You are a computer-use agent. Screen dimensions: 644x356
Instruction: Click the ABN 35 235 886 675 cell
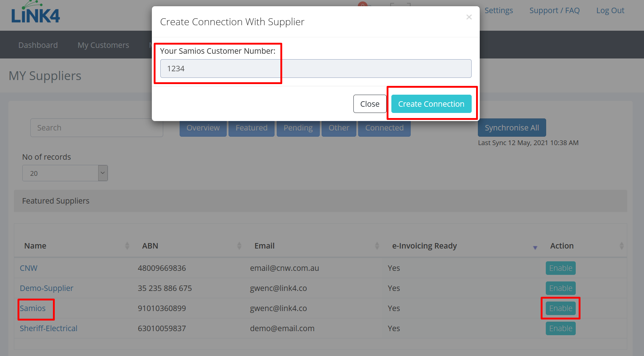(x=165, y=288)
